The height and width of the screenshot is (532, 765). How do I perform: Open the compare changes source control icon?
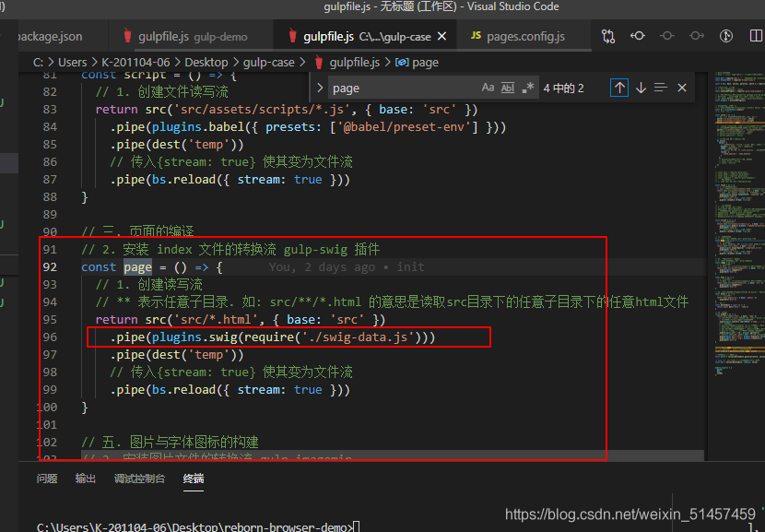pyautogui.click(x=608, y=36)
